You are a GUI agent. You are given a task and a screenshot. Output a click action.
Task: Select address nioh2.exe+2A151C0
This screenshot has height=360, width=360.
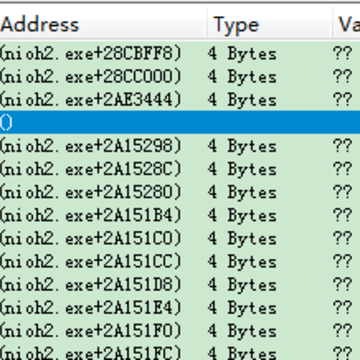click(91, 238)
